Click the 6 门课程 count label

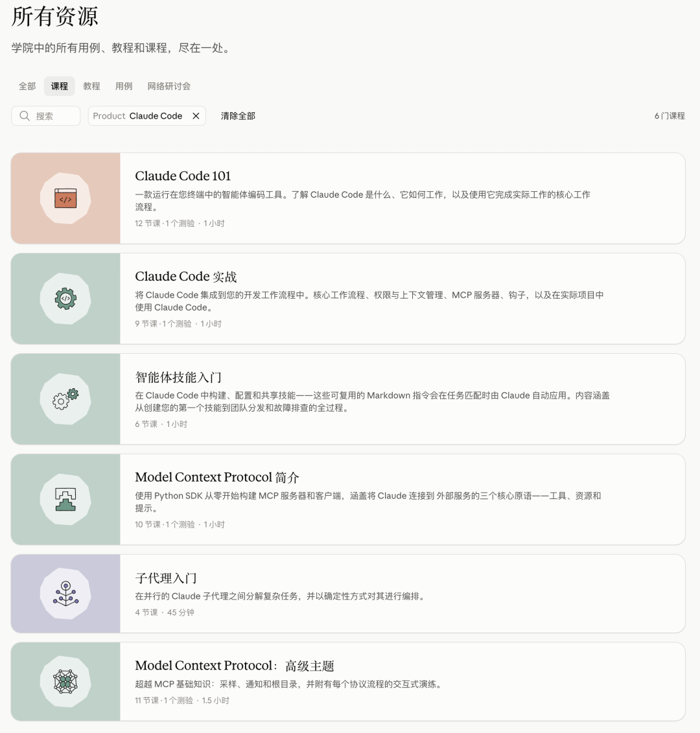click(670, 116)
